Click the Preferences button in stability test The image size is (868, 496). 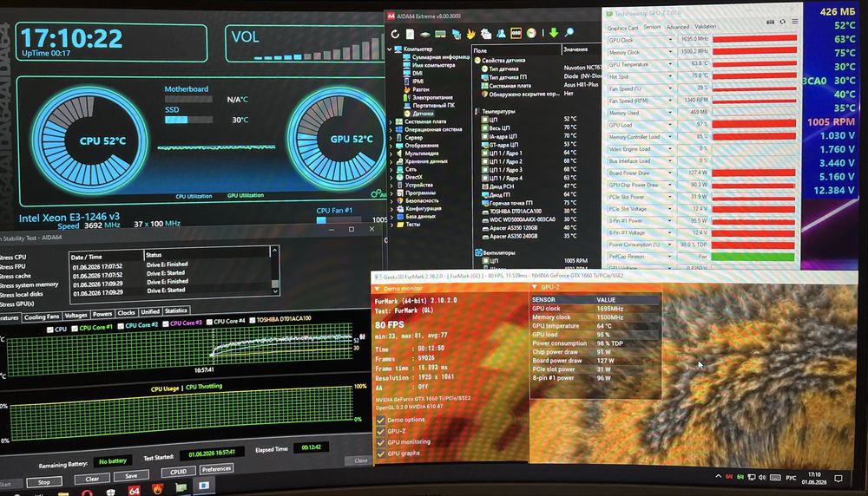click(216, 469)
